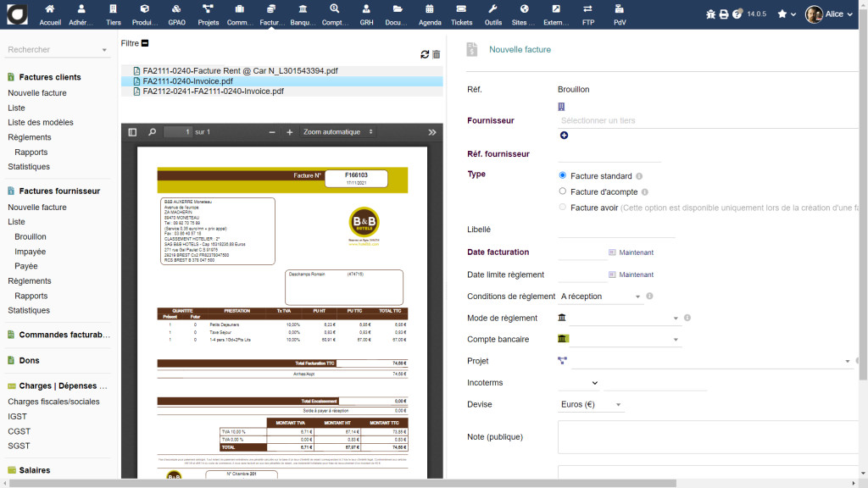Open the Zoom automatique dropdown

pos(338,132)
